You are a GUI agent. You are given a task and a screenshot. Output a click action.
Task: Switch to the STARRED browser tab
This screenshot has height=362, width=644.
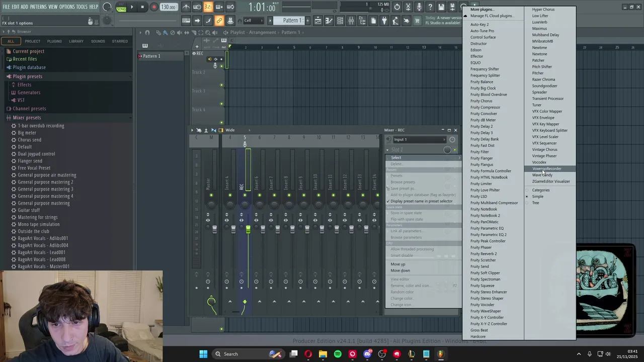(x=120, y=41)
